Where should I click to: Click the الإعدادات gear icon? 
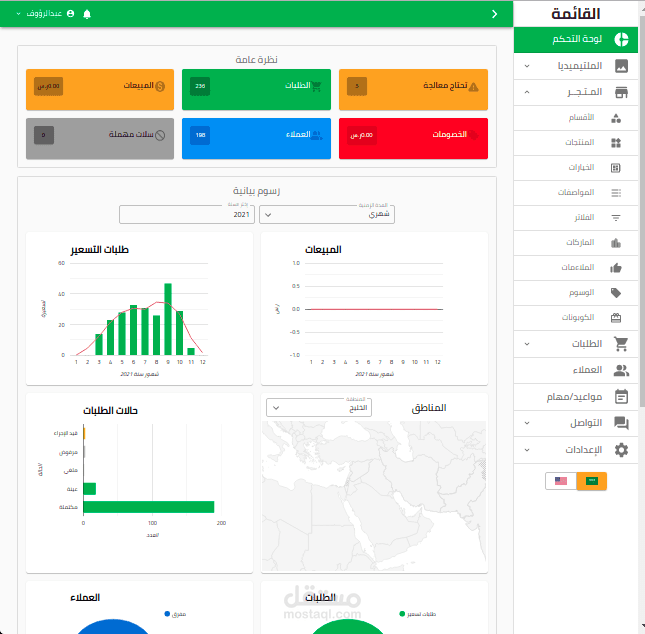(621, 450)
